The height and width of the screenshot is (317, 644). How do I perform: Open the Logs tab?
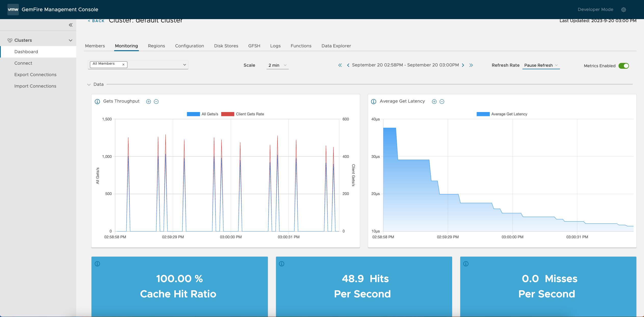(x=275, y=46)
